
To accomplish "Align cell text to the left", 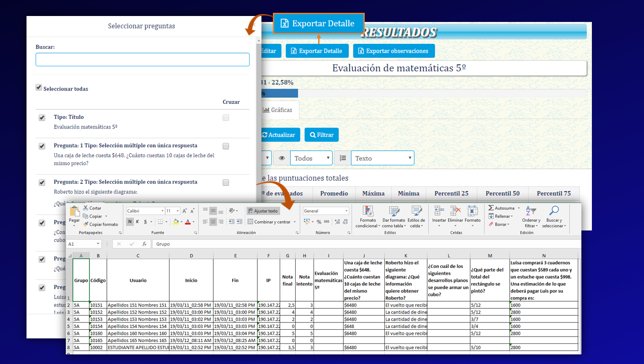I will (x=206, y=222).
